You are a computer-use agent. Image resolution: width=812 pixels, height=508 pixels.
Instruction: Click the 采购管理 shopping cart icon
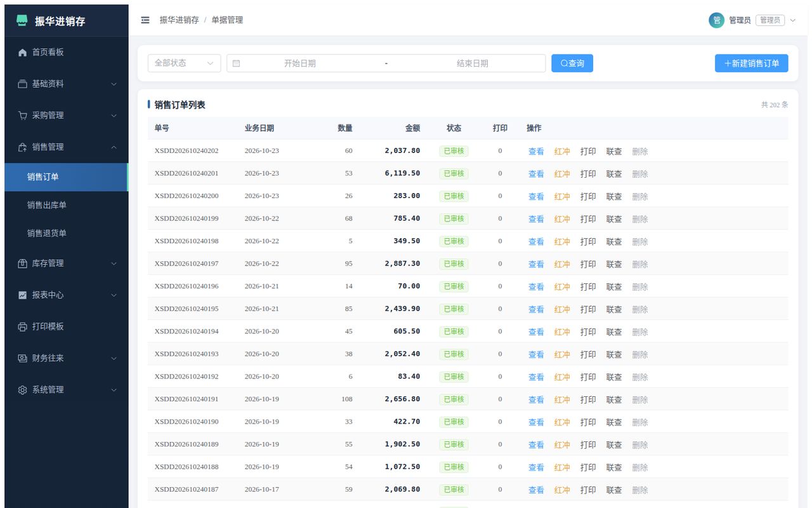click(x=22, y=116)
